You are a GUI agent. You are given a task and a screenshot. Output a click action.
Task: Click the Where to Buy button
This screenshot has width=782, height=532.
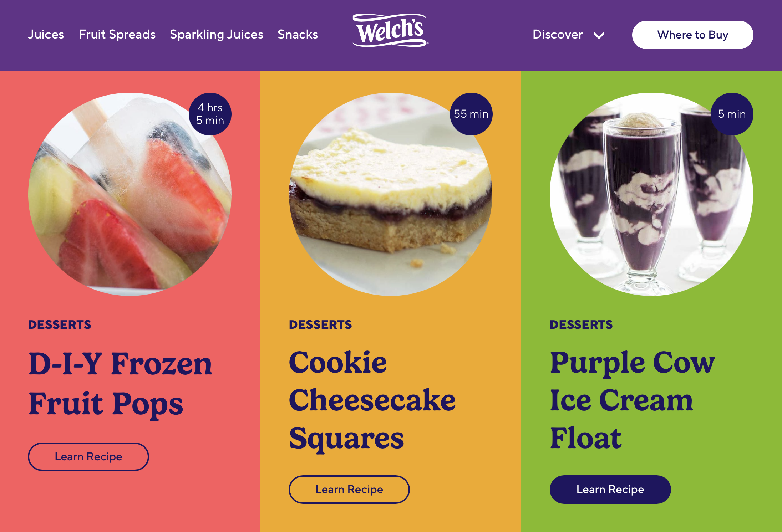[692, 35]
